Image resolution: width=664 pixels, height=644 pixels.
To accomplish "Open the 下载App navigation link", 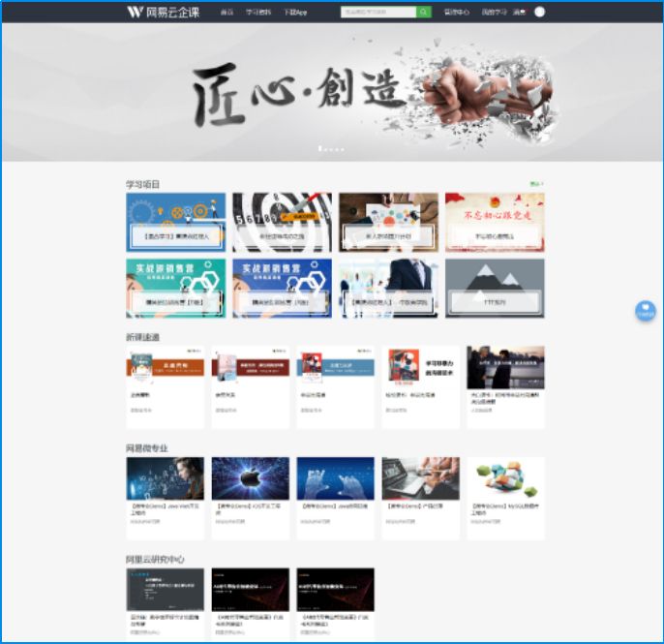I will click(x=295, y=13).
